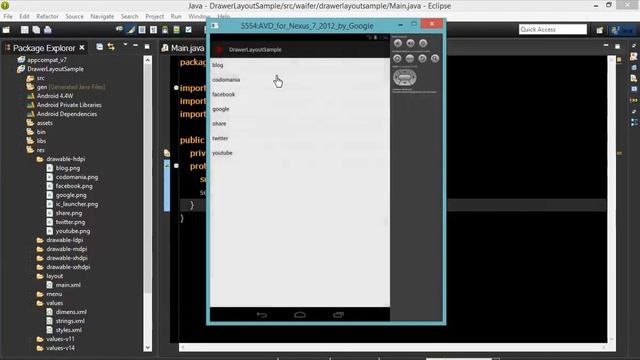This screenshot has width=640, height=360.
Task: Select the appcompat_v7 project
Action: coord(47,60)
